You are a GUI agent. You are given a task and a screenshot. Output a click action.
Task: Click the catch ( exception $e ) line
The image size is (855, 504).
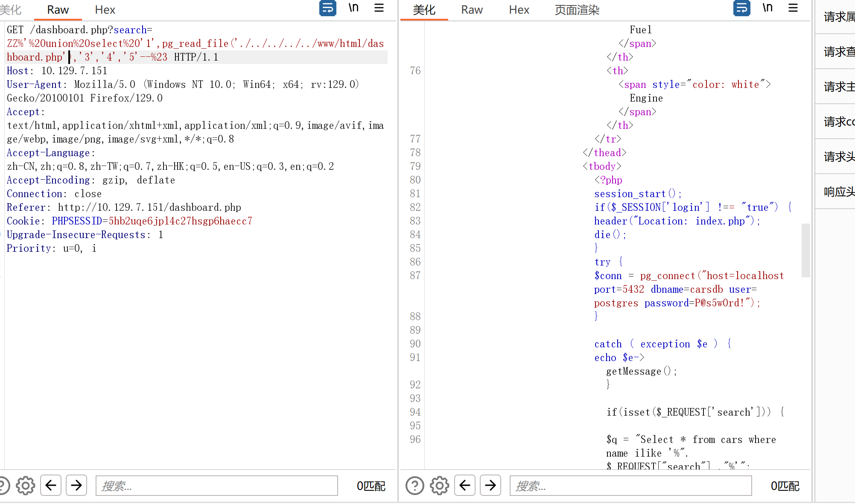tap(663, 344)
